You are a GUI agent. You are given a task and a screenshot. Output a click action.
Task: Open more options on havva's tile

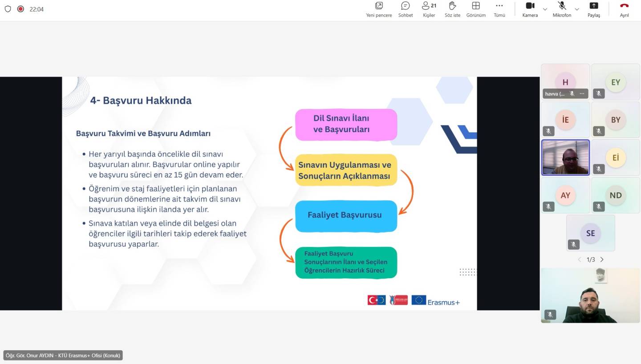(582, 94)
